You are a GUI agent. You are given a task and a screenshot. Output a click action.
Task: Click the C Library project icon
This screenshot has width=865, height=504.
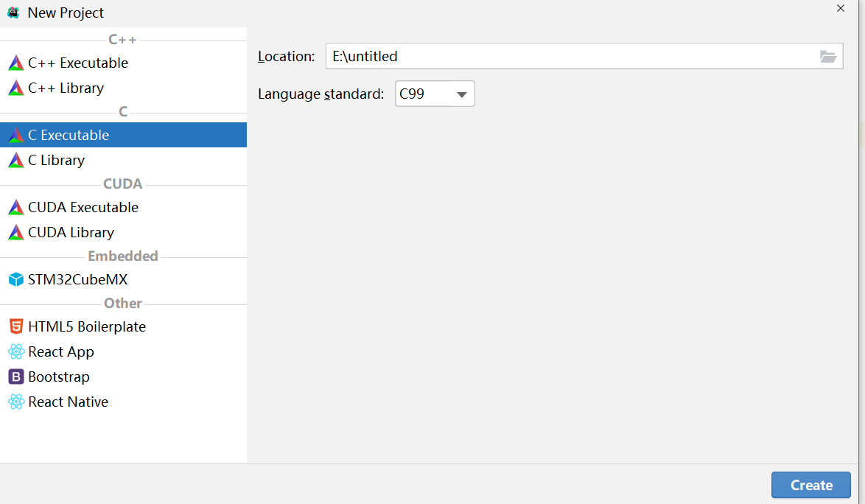click(x=15, y=161)
